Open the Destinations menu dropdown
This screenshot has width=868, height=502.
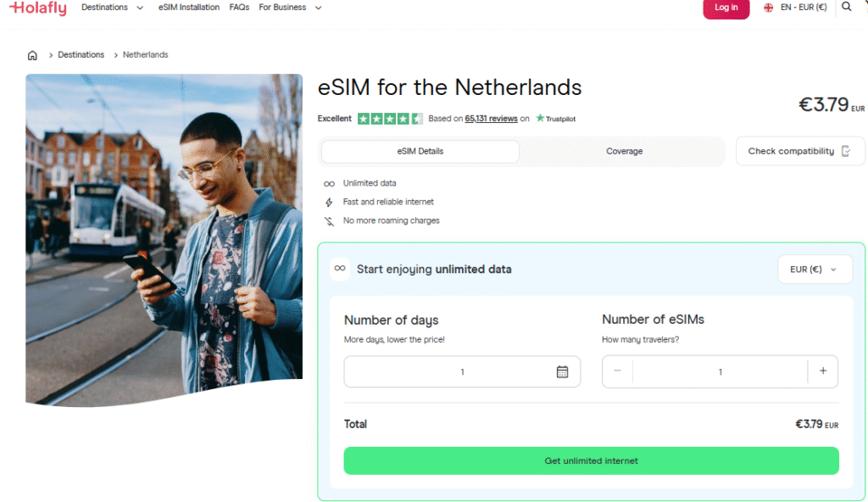112,7
